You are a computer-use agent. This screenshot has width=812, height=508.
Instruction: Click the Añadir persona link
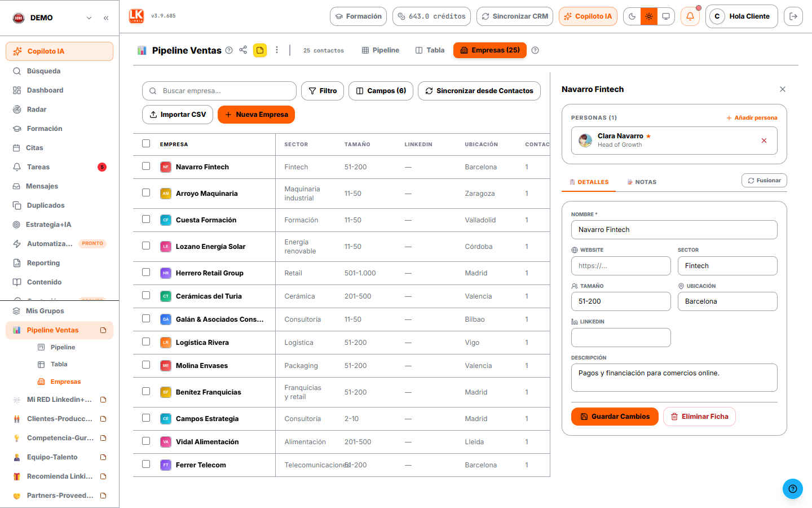click(752, 118)
